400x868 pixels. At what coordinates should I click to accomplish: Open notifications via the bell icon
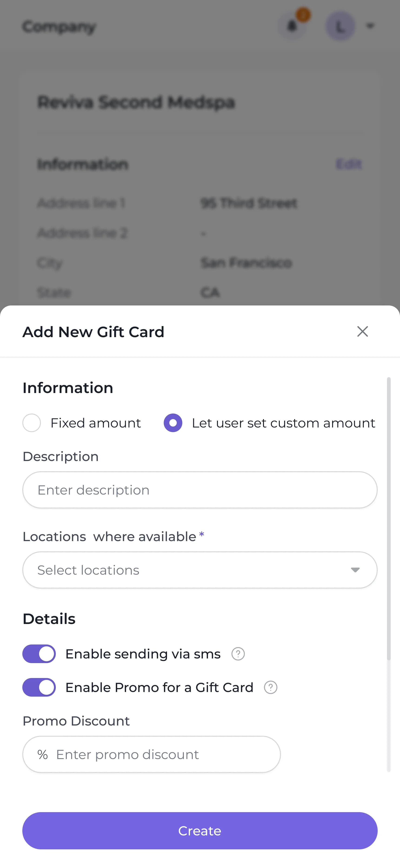292,26
